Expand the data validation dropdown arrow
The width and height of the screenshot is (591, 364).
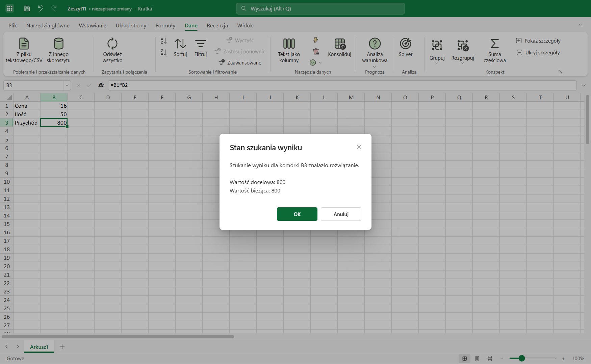320,63
